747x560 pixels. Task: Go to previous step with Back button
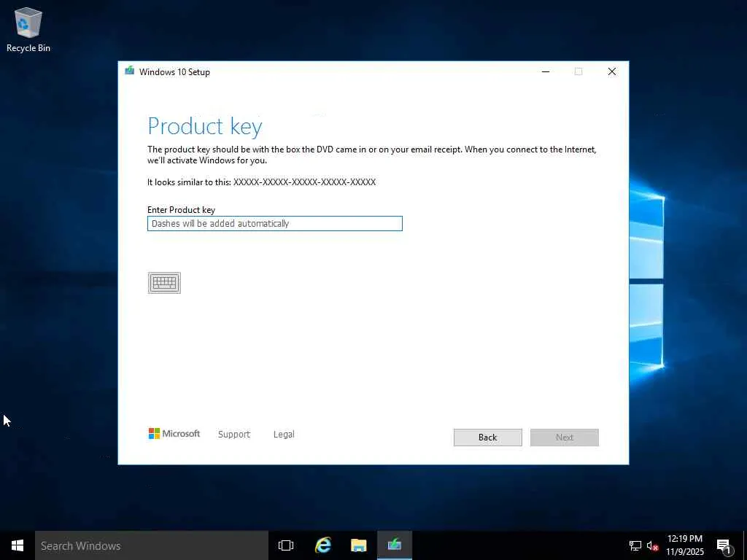tap(487, 437)
